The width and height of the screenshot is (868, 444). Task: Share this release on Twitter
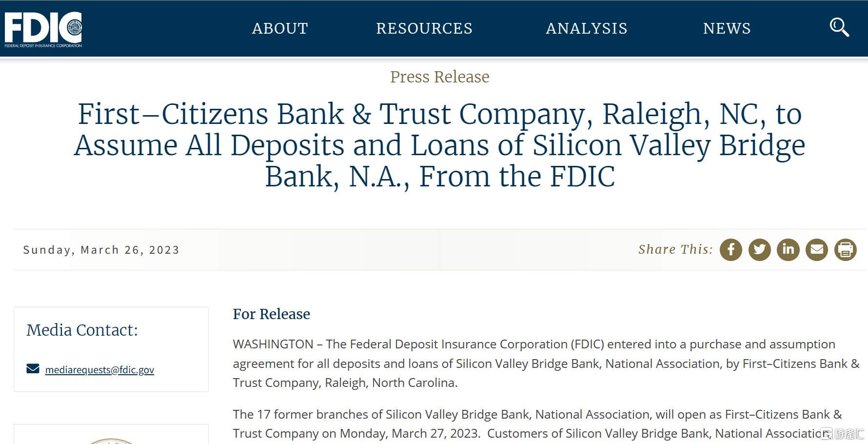(760, 250)
